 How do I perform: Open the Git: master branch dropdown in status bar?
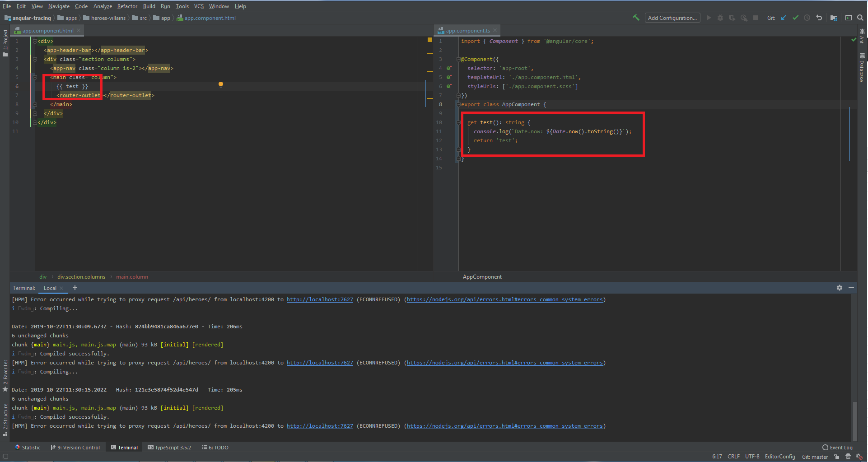pyautogui.click(x=815, y=457)
